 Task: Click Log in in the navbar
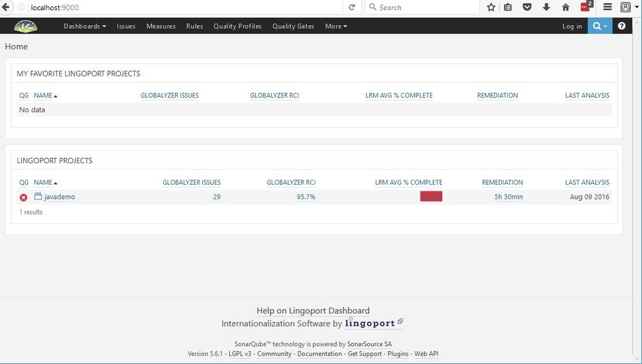coord(572,26)
